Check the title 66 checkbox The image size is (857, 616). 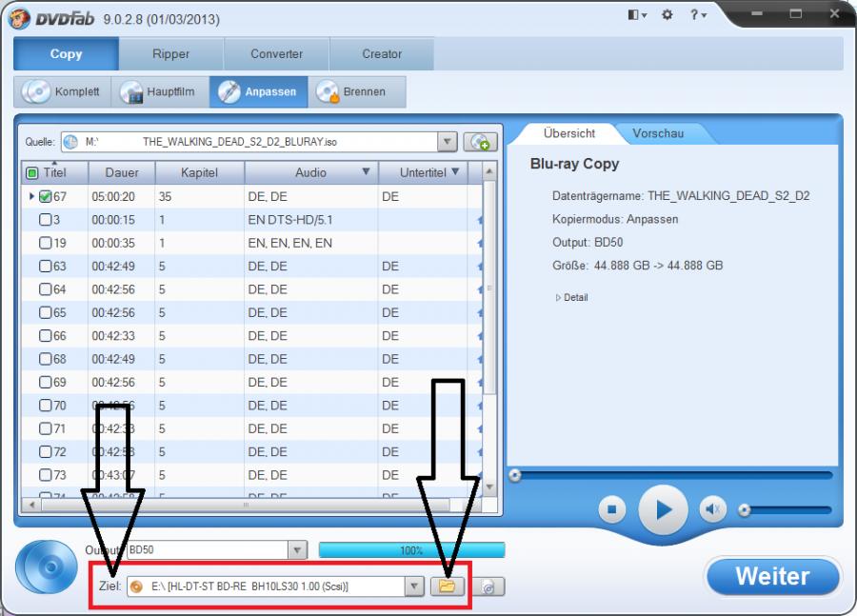click(x=46, y=335)
